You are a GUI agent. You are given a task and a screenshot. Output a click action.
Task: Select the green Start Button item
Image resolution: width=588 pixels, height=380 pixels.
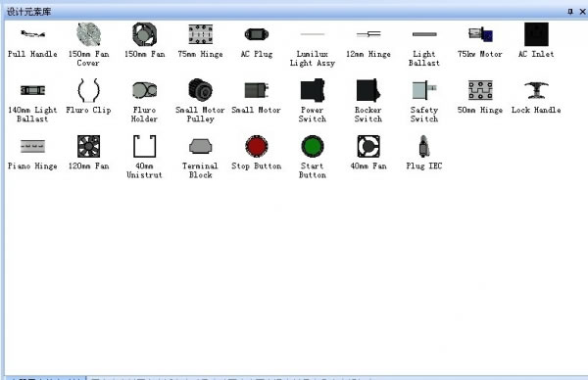[x=313, y=146]
